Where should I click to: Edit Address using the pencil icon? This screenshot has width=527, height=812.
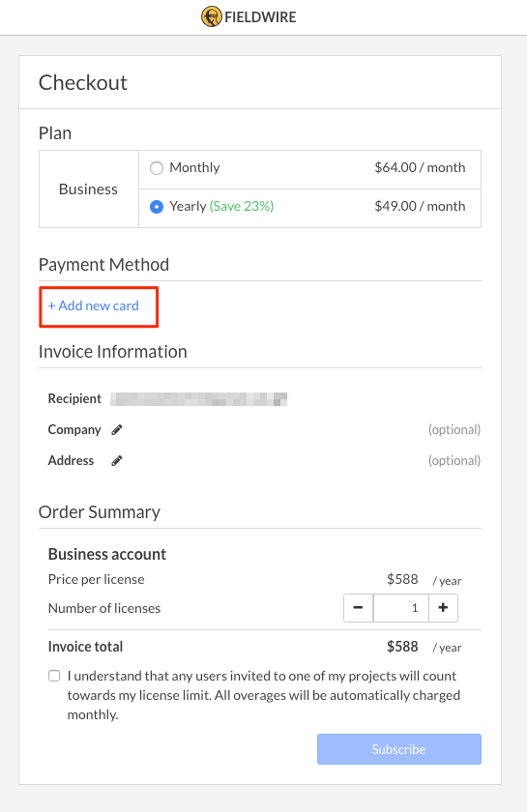(x=117, y=461)
